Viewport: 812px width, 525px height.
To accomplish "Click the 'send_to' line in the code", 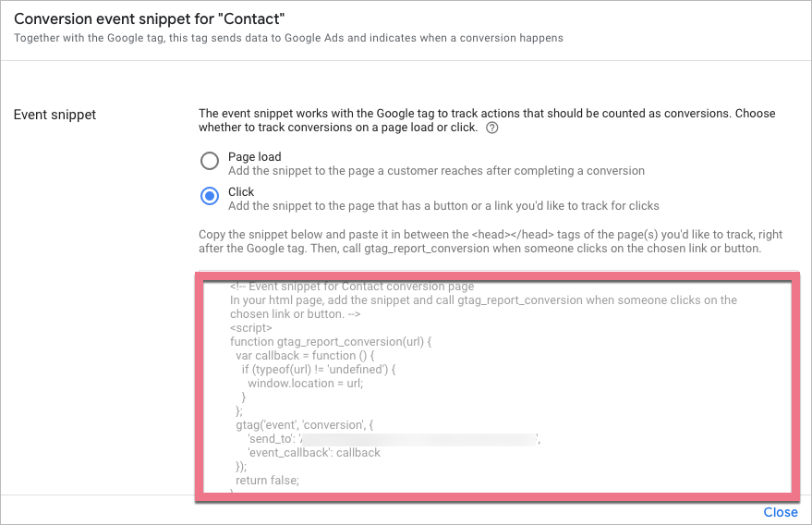I will point(272,439).
